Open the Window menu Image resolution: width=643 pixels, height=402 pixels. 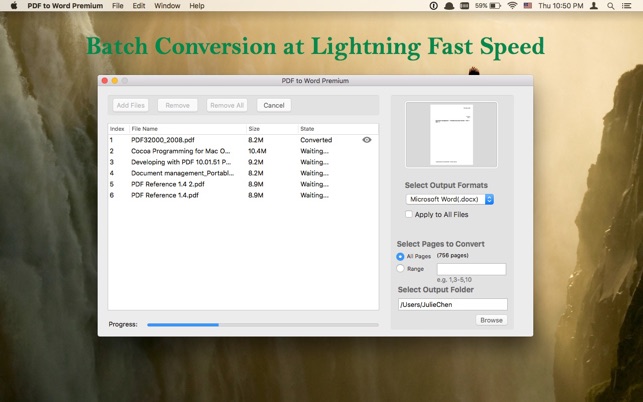[167, 6]
